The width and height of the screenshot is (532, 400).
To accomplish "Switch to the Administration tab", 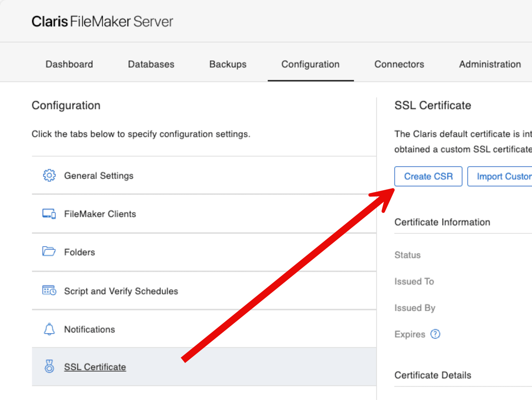I will click(490, 64).
